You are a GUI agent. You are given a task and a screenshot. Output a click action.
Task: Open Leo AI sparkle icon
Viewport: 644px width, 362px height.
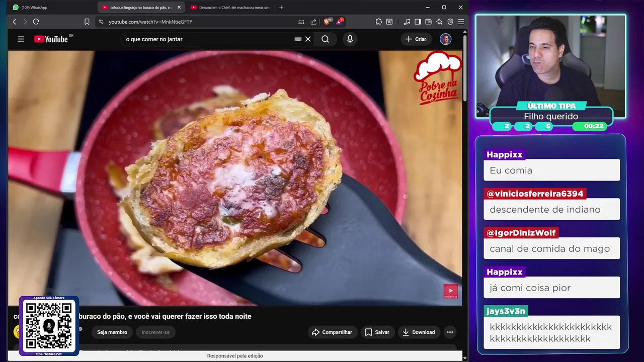pyautogui.click(x=439, y=22)
